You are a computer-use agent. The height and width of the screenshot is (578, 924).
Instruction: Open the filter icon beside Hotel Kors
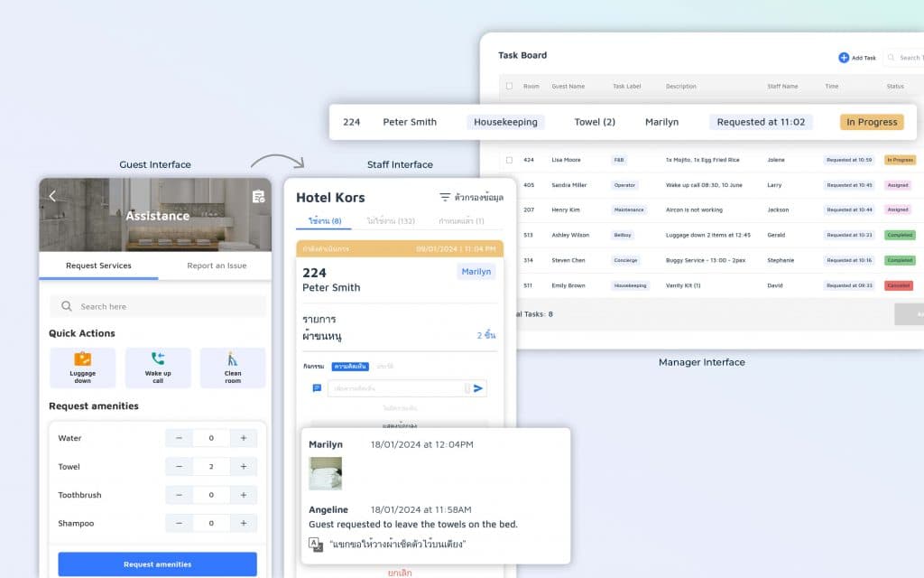point(445,197)
